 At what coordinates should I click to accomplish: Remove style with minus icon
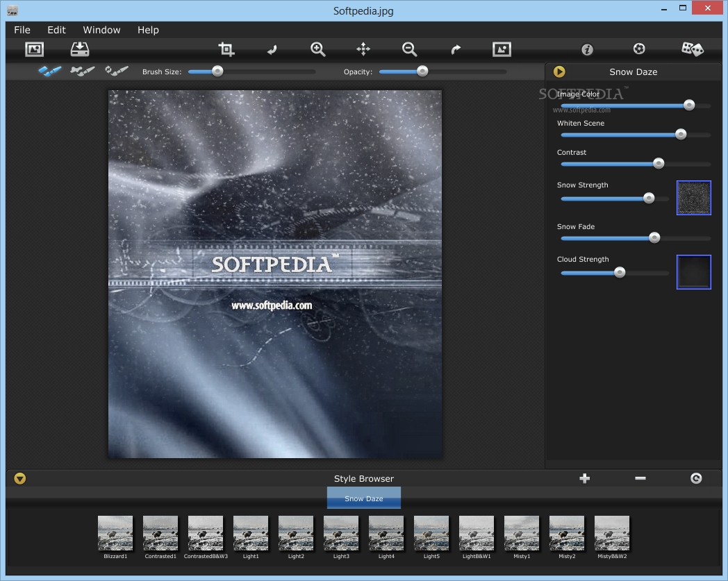pos(640,478)
